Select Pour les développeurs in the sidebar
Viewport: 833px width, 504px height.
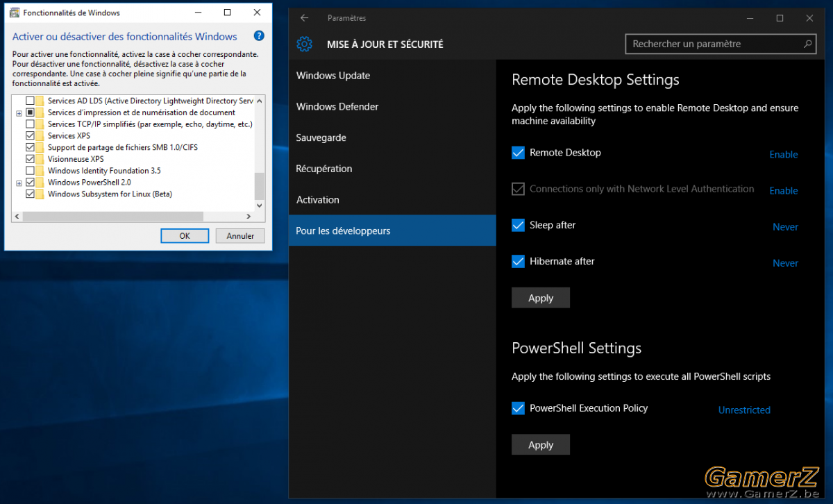pos(392,230)
